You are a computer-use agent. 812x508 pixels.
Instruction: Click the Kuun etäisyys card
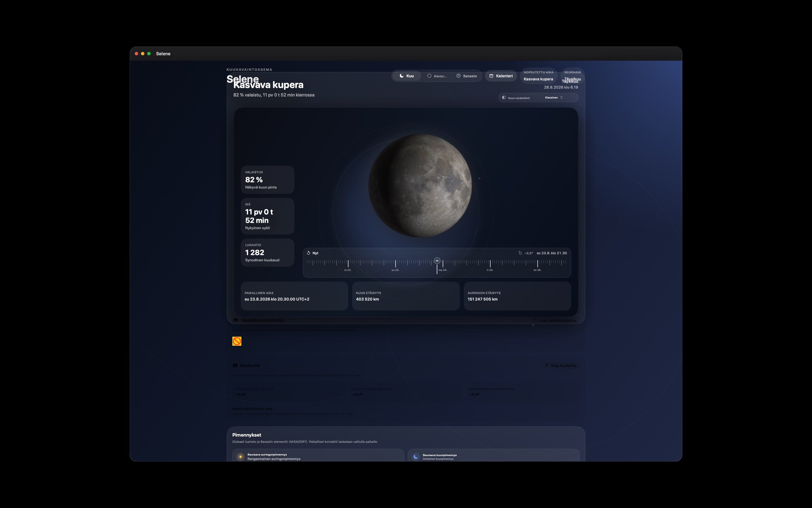click(x=406, y=296)
